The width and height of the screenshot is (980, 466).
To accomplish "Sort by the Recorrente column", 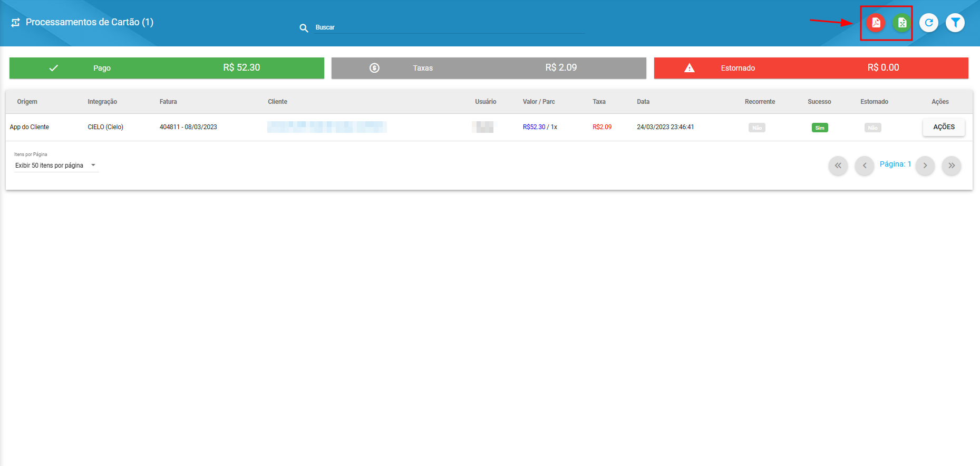I will coord(760,102).
